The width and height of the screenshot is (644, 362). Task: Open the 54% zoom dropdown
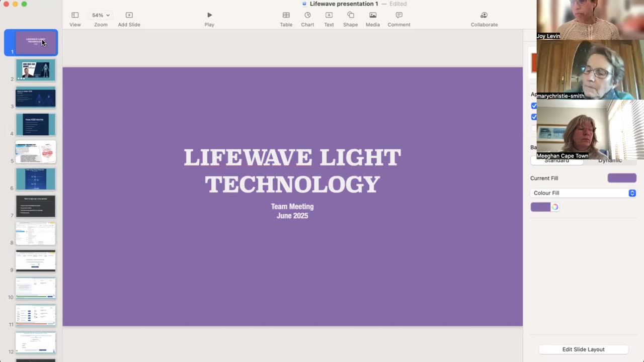click(x=101, y=15)
